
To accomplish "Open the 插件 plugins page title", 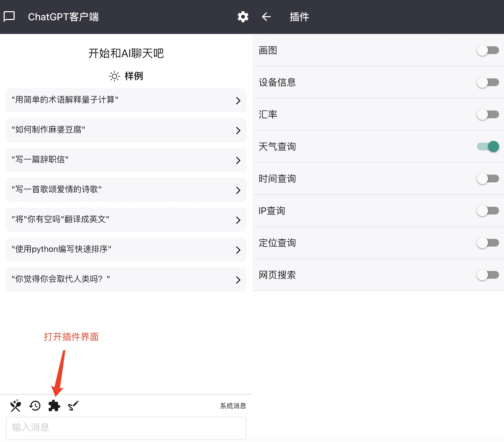I will pyautogui.click(x=299, y=17).
